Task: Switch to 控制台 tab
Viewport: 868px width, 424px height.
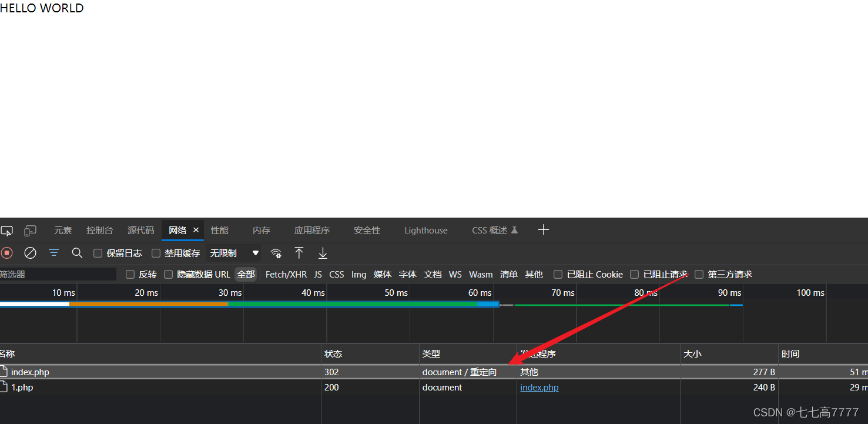Action: 99,230
